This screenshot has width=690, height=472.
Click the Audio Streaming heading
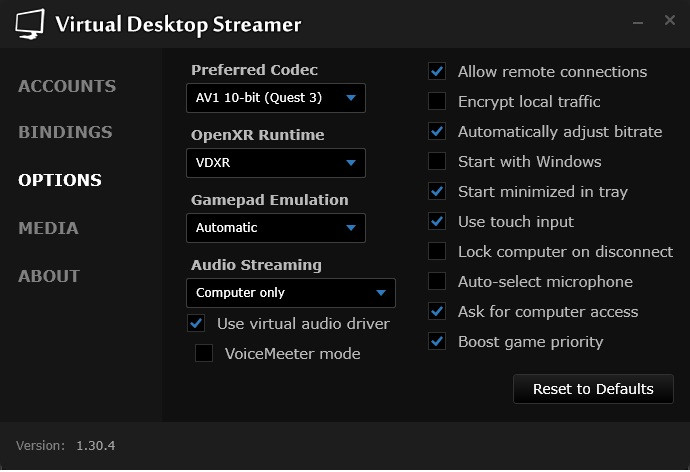(256, 265)
